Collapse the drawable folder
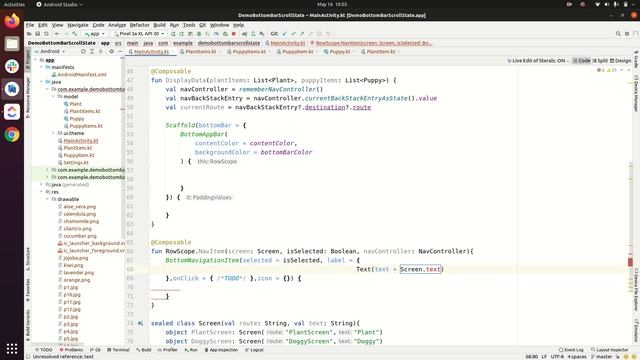640x360 pixels. (47, 199)
